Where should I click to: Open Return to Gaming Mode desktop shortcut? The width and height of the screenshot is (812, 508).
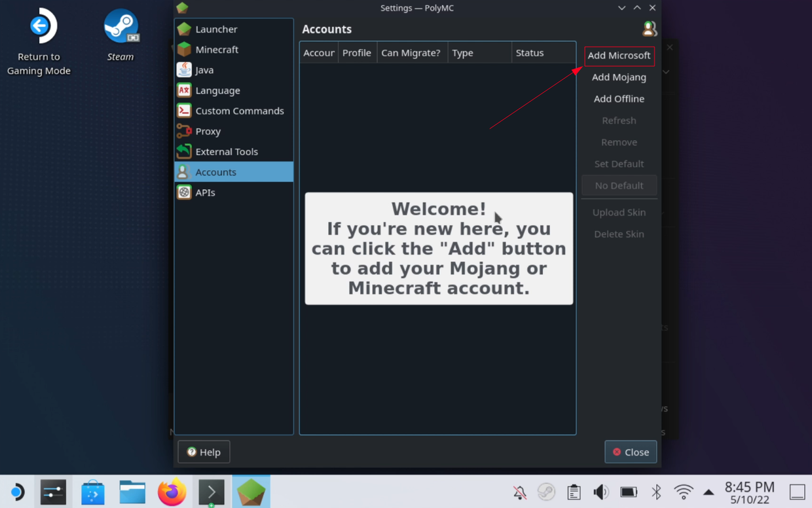click(x=39, y=42)
